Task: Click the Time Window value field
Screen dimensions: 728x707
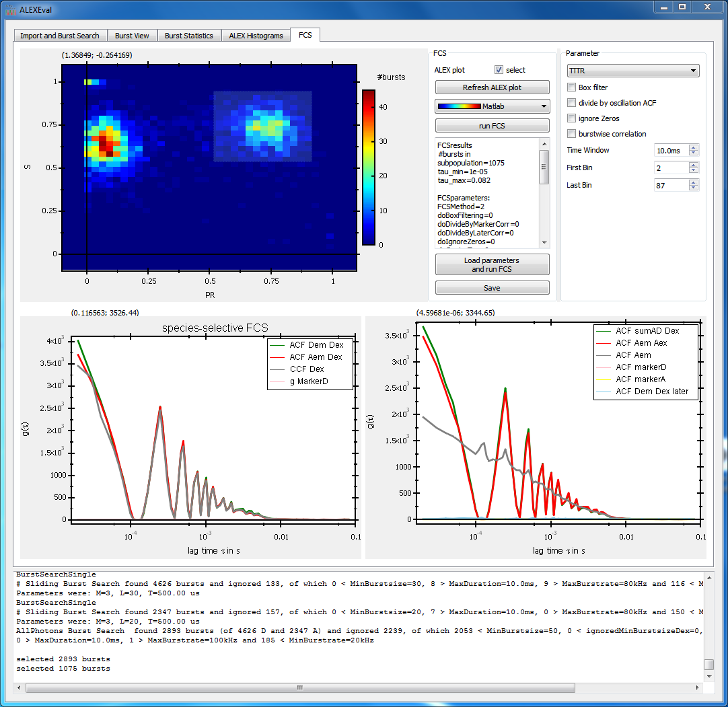Action: pos(671,151)
